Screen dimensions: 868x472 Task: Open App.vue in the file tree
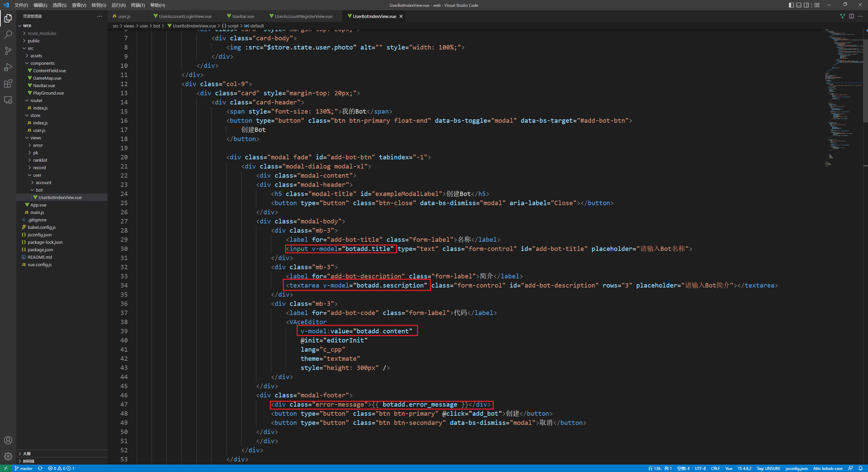62,205
